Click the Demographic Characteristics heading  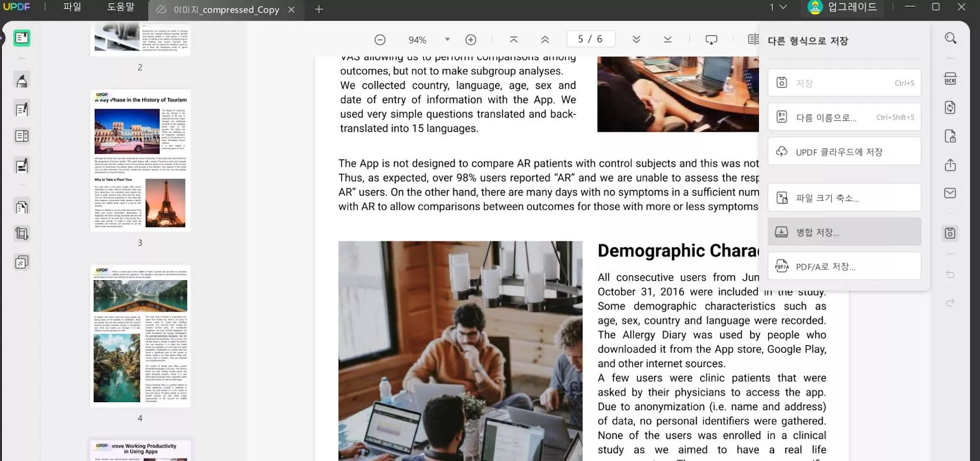point(678,251)
